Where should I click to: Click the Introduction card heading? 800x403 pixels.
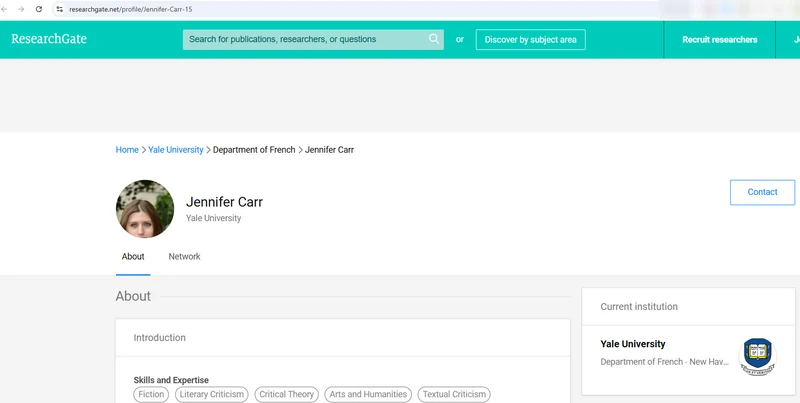point(160,338)
